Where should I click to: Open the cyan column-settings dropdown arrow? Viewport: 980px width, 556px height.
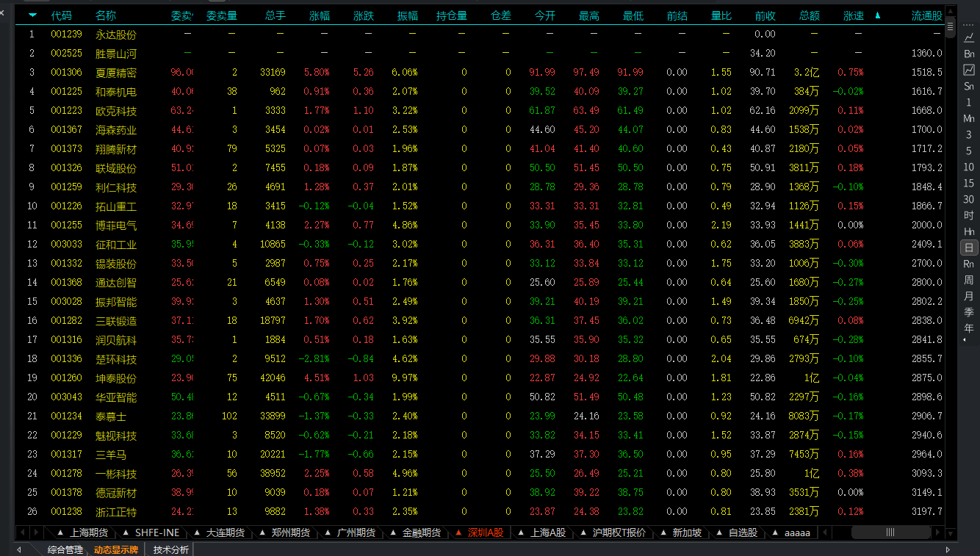point(32,15)
